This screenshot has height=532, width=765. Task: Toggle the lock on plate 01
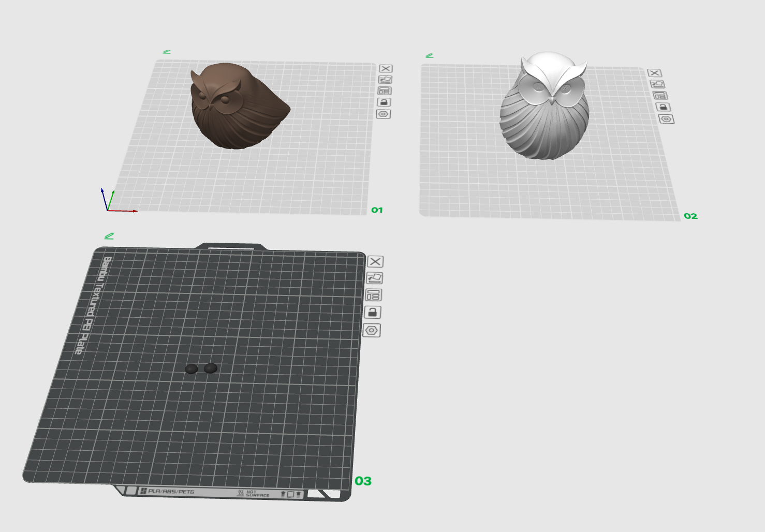pos(384,102)
